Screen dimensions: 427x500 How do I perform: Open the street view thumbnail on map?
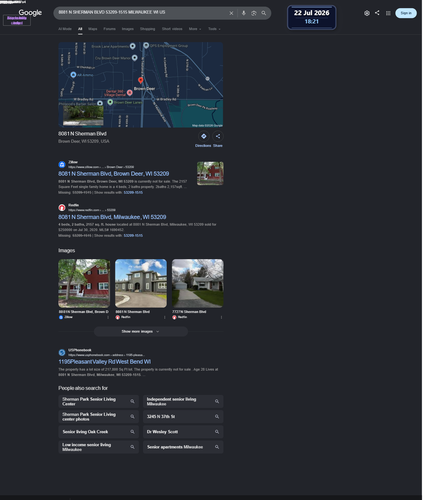(83, 115)
